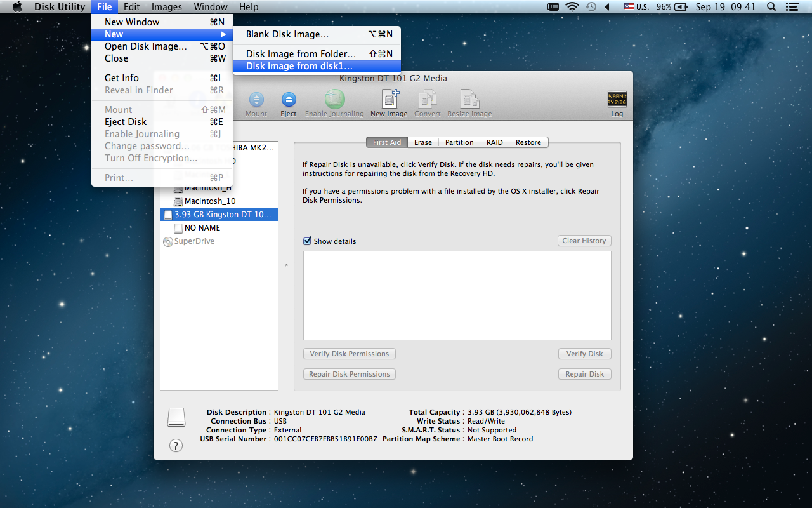Click inside the empty details log box

tap(457, 296)
